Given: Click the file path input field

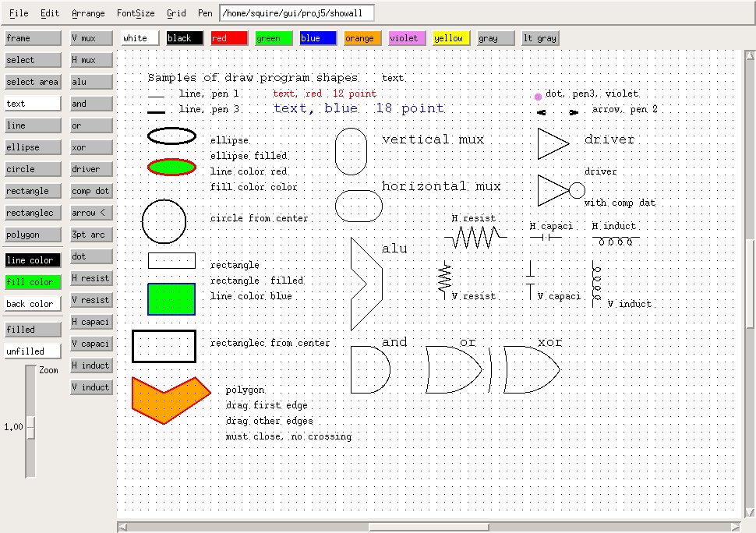Looking at the screenshot, I should pyautogui.click(x=296, y=13).
